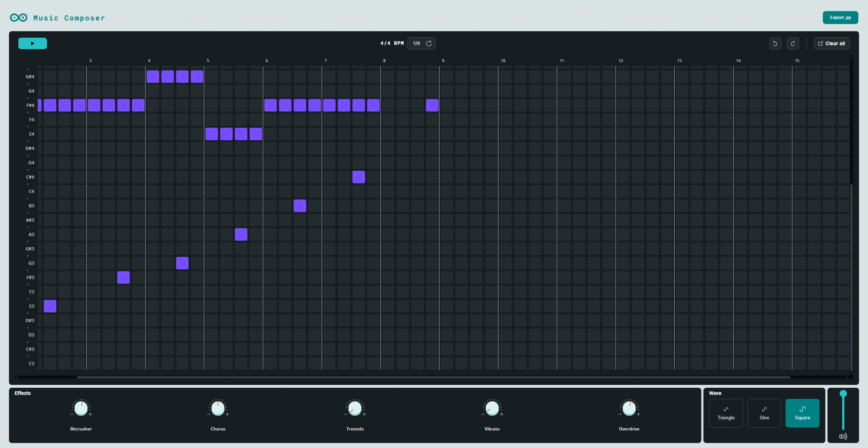
Task: Click the Chorus effect knob
Action: click(218, 409)
